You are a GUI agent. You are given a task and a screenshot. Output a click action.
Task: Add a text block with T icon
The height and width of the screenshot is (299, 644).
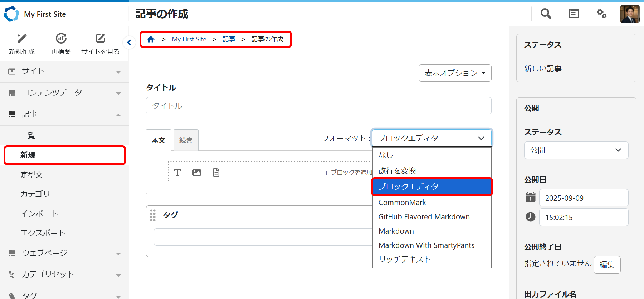177,173
